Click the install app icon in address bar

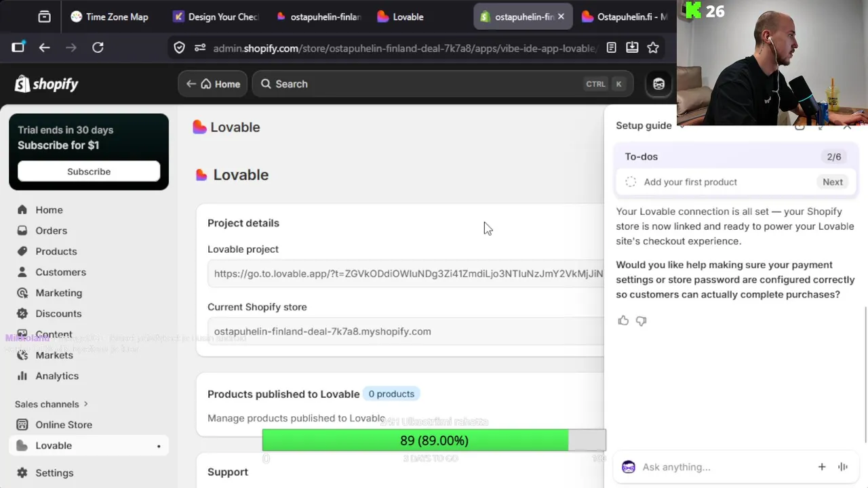point(632,47)
